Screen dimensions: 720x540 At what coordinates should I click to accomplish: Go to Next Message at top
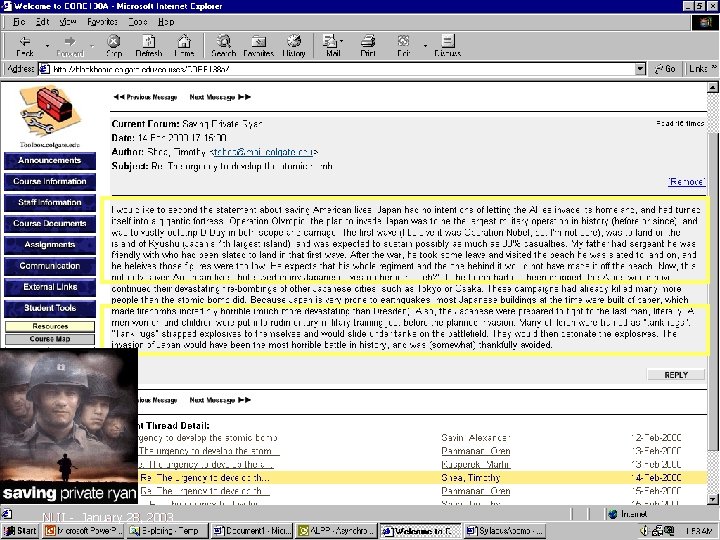pyautogui.click(x=220, y=97)
